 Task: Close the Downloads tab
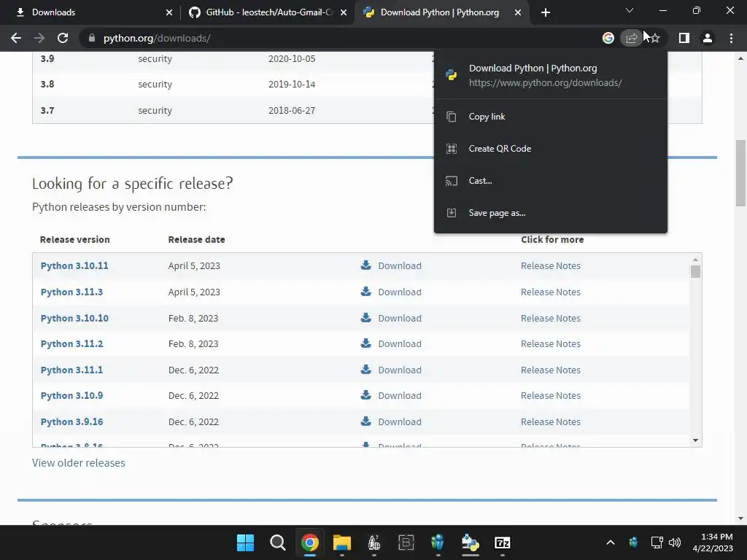click(x=169, y=12)
